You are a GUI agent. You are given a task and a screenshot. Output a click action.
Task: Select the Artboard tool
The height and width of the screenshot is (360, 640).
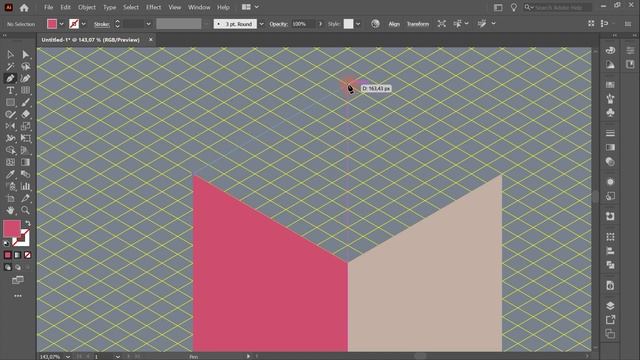tap(10, 198)
